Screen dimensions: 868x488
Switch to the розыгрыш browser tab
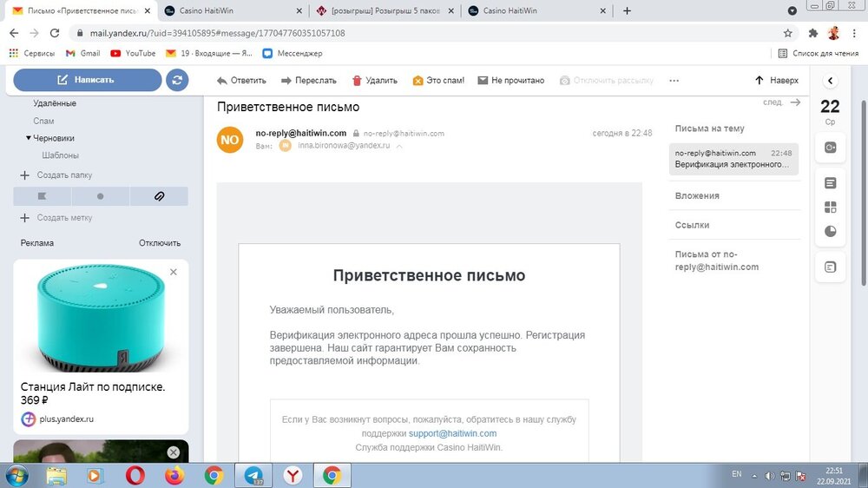385,10
